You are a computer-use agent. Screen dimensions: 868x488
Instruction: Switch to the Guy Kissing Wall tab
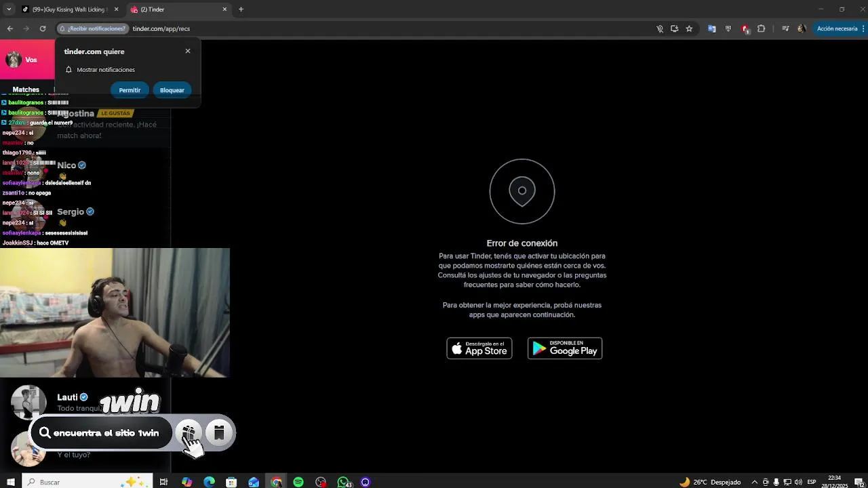(x=71, y=9)
